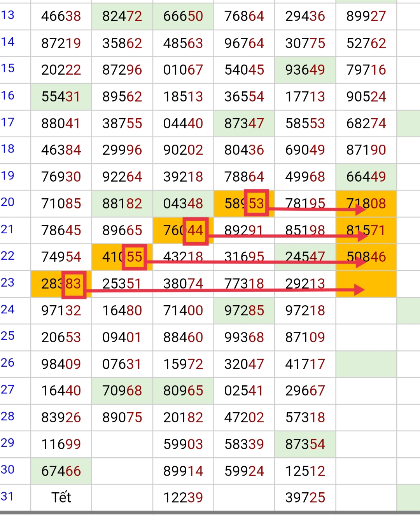Select the orange cell with 81571
Screen dimensions: 420x525
(x=366, y=230)
